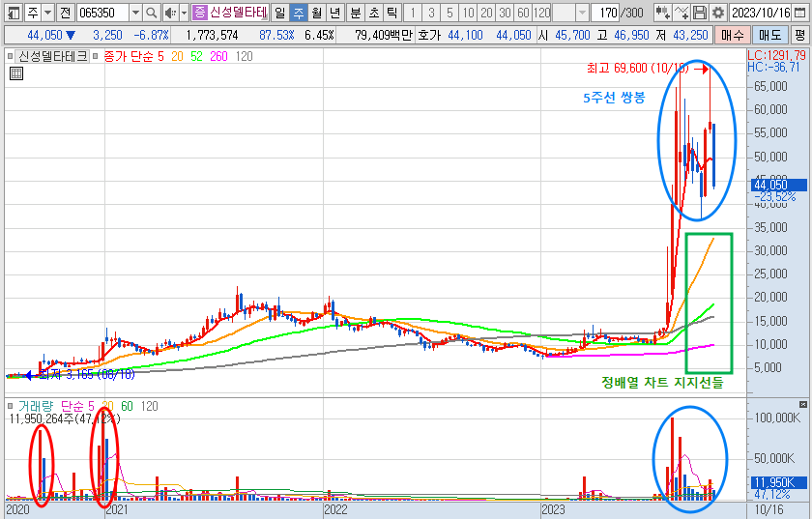This screenshot has width=812, height=519.
Task: Click the 전 button
Action: point(65,13)
